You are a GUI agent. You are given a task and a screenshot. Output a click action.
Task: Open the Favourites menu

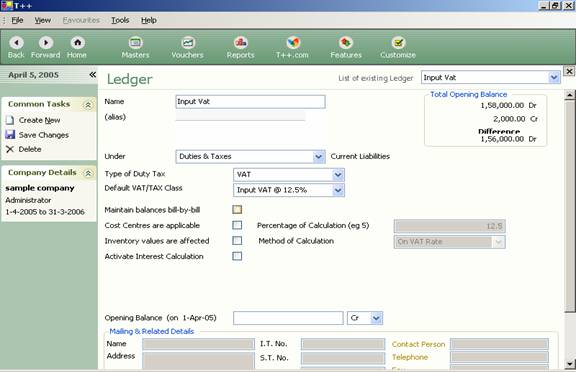[81, 20]
